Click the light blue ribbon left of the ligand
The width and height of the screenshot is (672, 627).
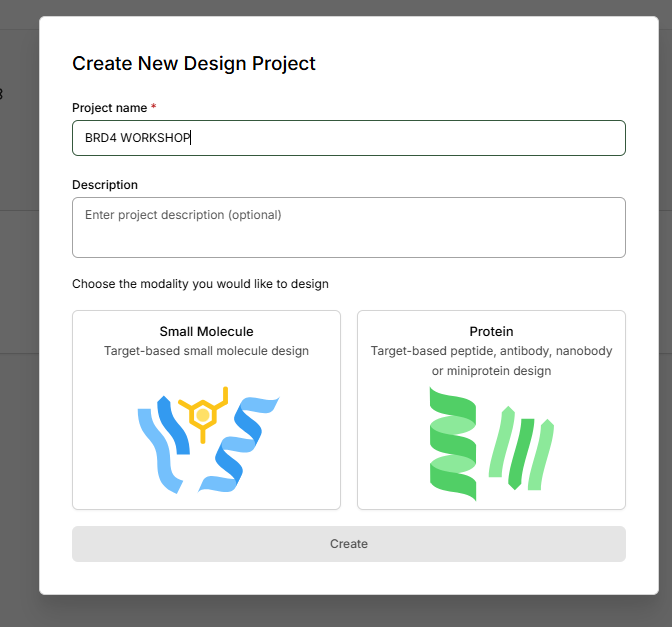point(158,450)
